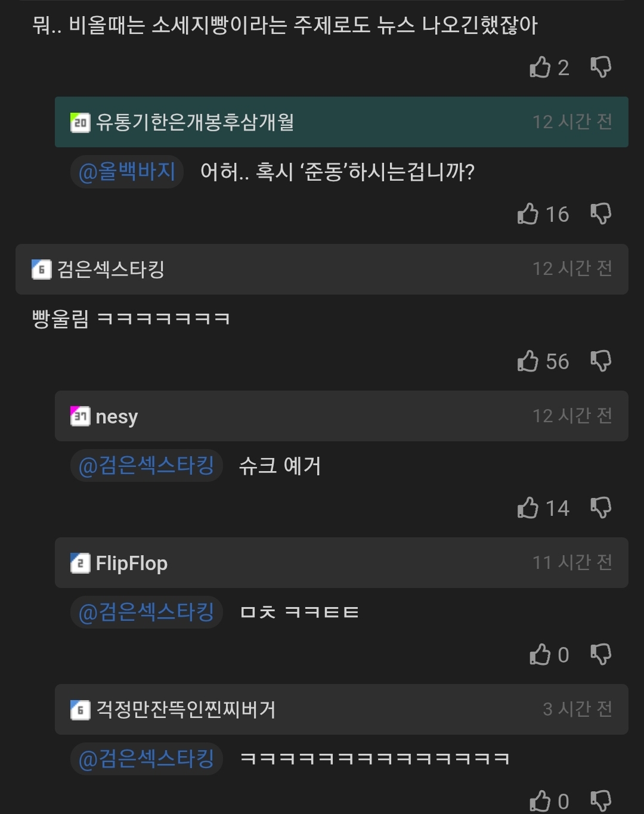Open @검은섹스타킹 mention in nesy's reply
This screenshot has height=814, width=644.
click(x=147, y=465)
